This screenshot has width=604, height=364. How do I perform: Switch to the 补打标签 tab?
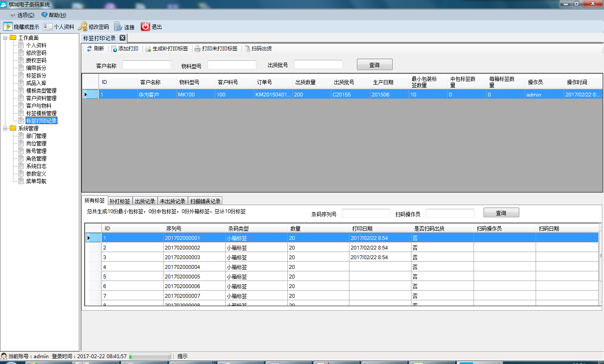120,201
